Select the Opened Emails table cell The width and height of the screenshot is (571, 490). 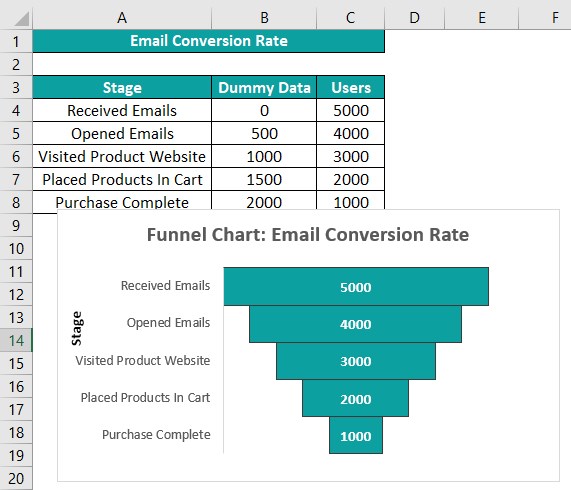[x=122, y=133]
